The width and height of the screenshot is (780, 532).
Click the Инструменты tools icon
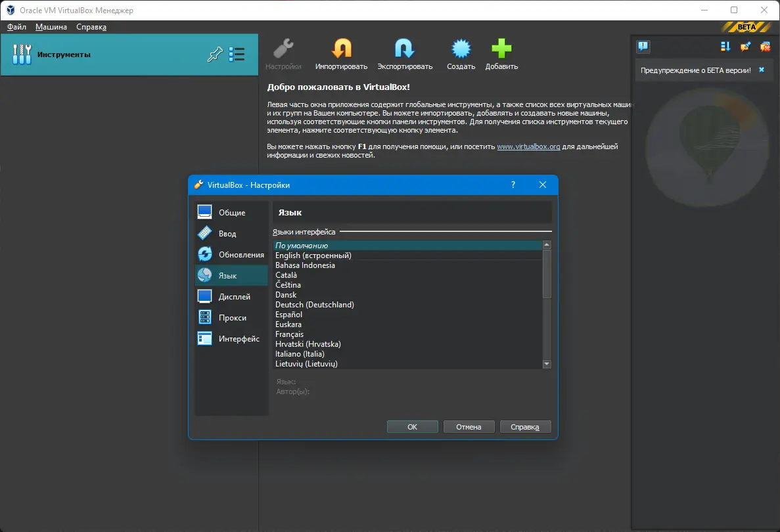click(22, 55)
